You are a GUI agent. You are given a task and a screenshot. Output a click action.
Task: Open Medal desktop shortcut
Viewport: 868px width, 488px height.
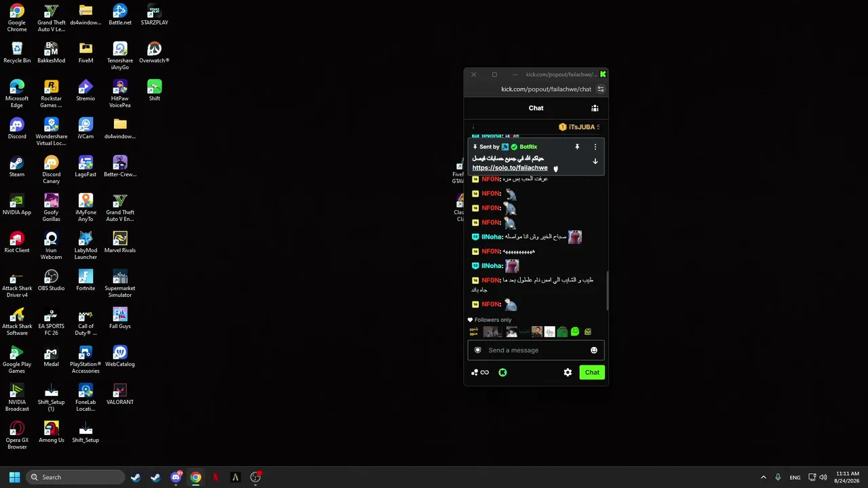[52, 357]
